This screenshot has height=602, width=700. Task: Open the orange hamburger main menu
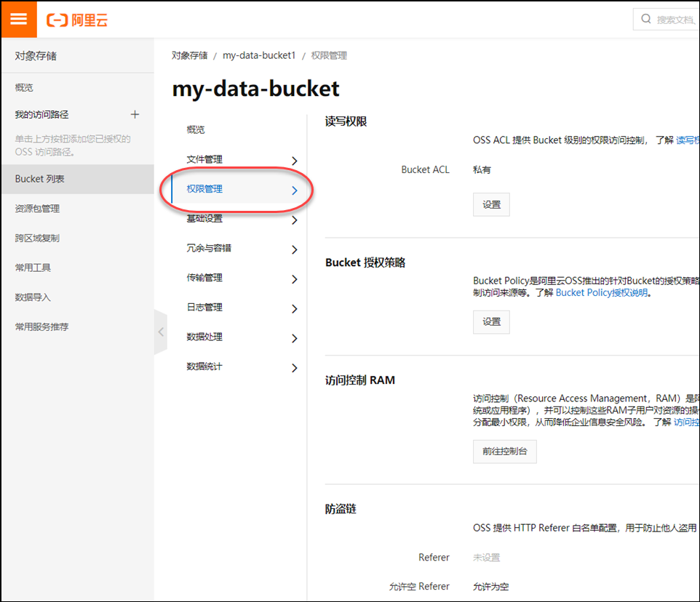coord(18,19)
